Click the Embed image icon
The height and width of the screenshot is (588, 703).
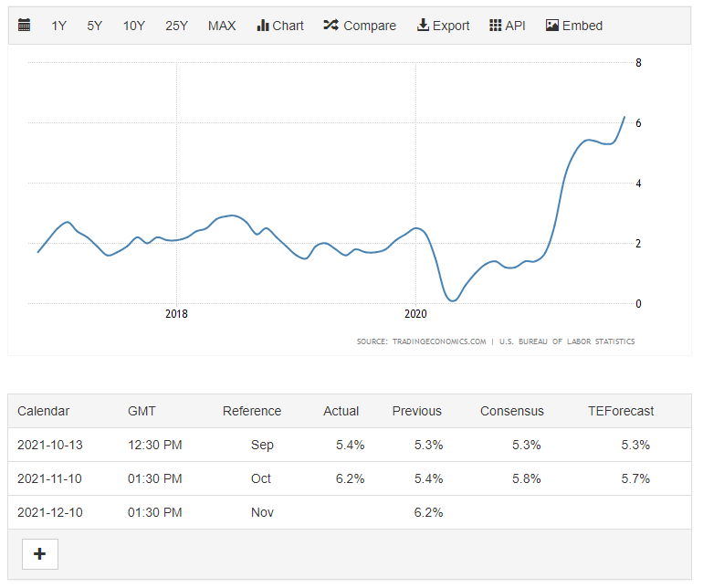(x=551, y=26)
